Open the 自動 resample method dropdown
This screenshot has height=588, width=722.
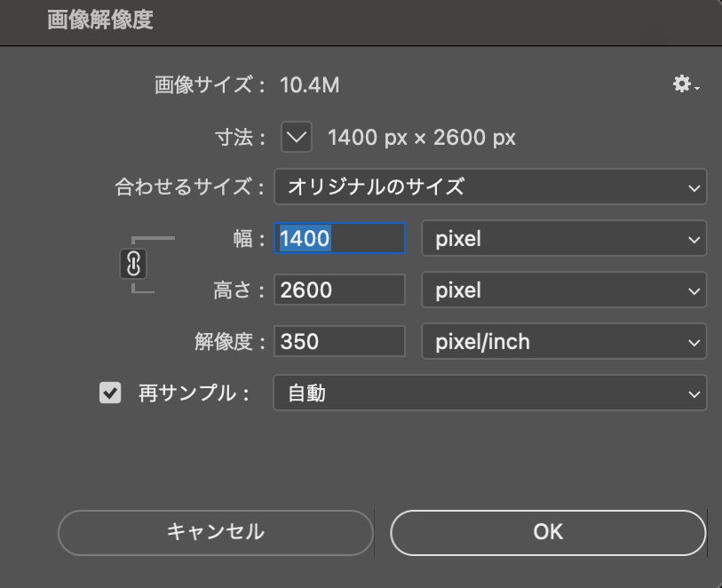pyautogui.click(x=490, y=393)
